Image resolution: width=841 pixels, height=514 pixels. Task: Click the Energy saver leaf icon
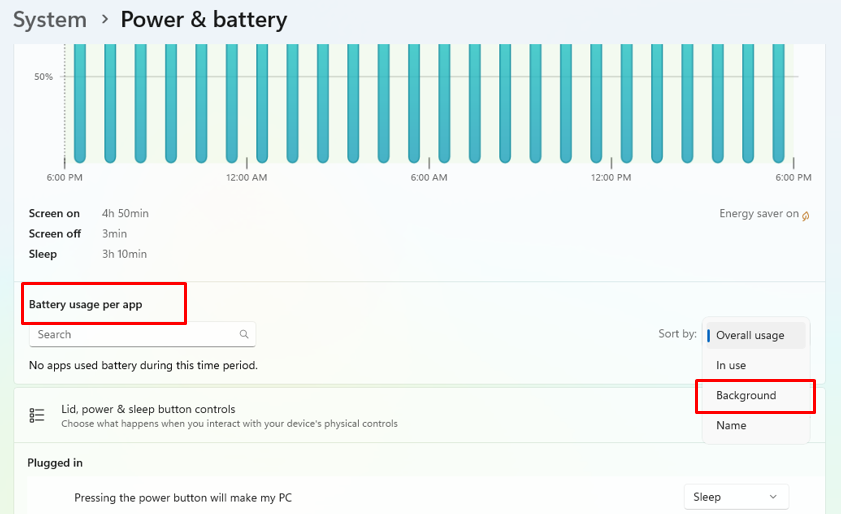tap(805, 215)
